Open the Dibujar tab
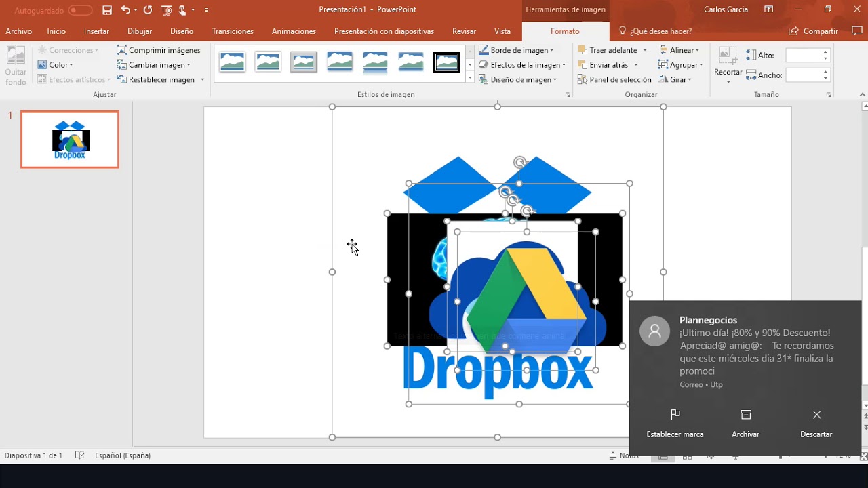The image size is (868, 488). click(x=140, y=31)
